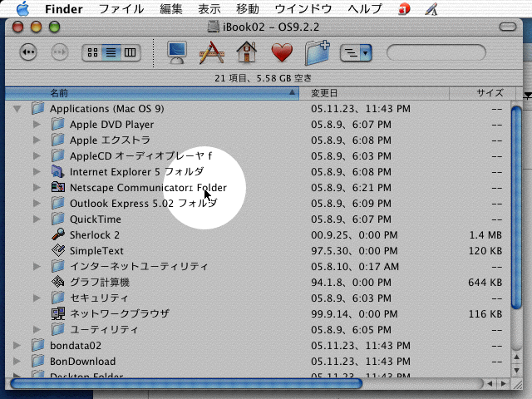This screenshot has width=532, height=399.
Task: Expand the QuickTime folder
Action: click(37, 219)
